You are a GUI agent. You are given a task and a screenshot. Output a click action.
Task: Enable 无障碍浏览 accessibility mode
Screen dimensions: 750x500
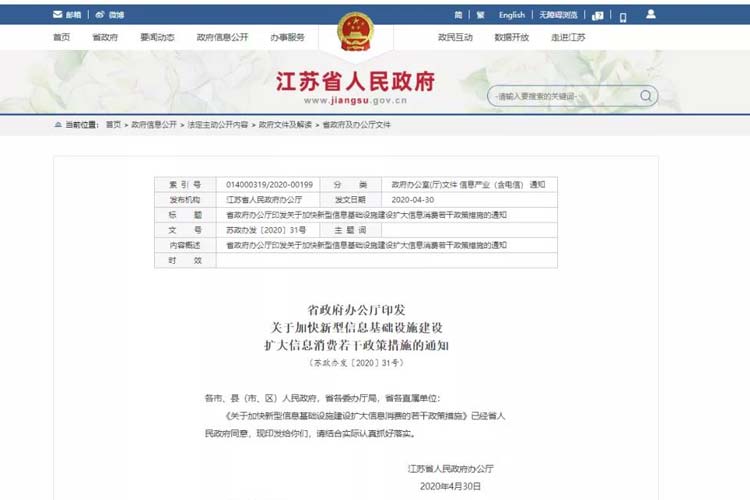point(558,15)
